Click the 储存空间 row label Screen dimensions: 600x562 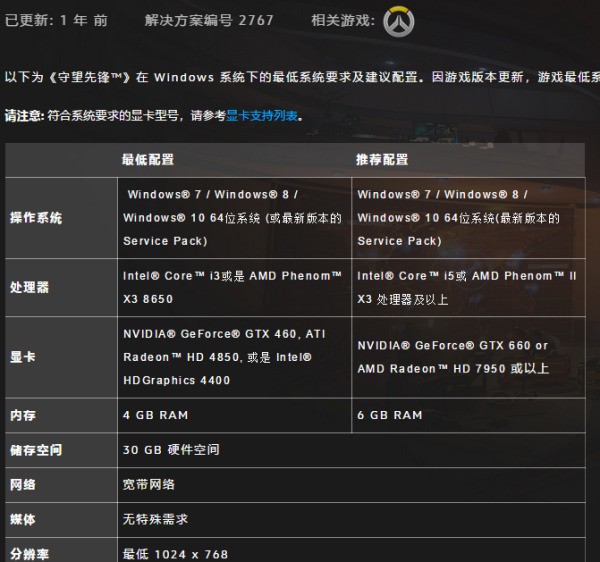point(36,450)
